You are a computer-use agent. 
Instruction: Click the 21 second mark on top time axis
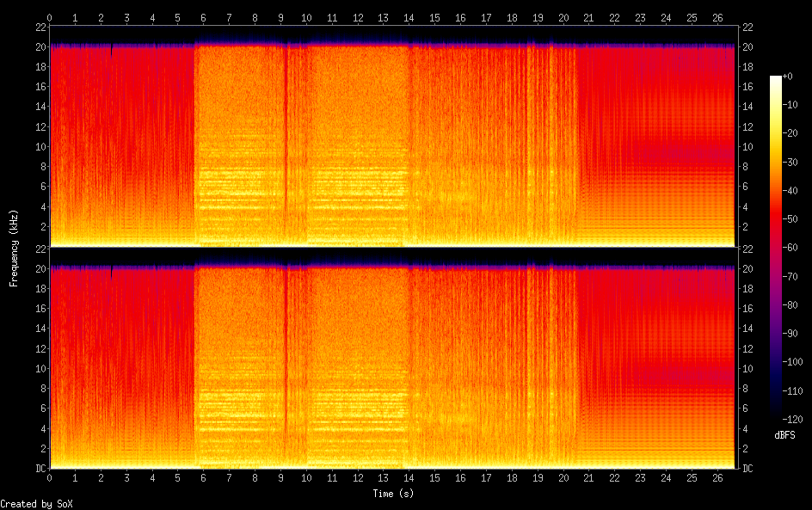point(589,17)
